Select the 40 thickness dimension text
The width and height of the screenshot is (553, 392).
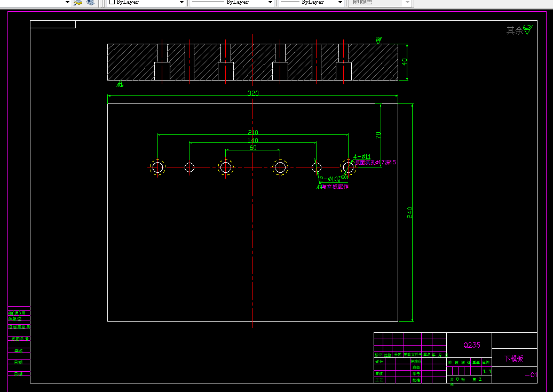pos(405,62)
